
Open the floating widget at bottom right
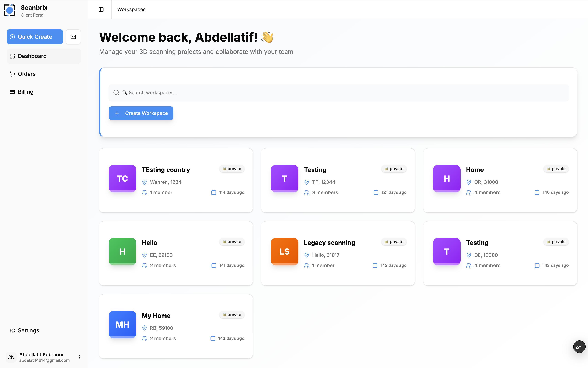point(579,347)
